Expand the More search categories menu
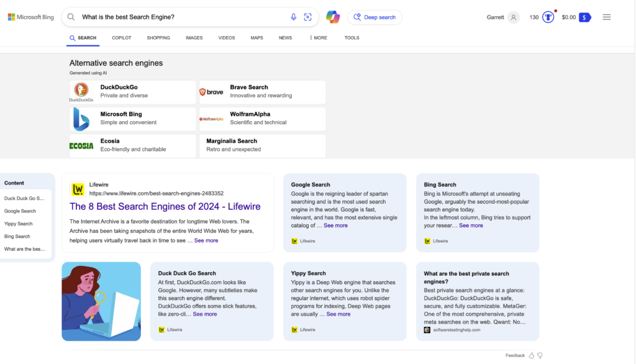Viewport: 636px width, 364px height. coord(318,38)
